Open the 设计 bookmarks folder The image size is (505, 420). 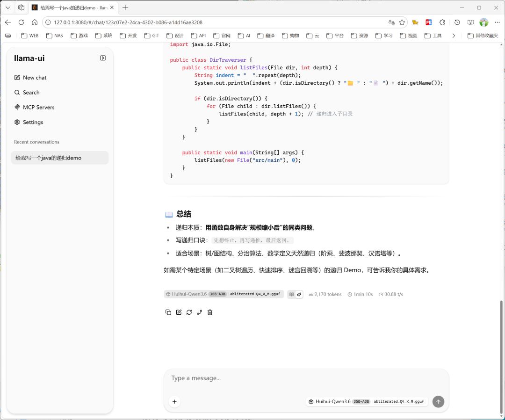coord(175,36)
